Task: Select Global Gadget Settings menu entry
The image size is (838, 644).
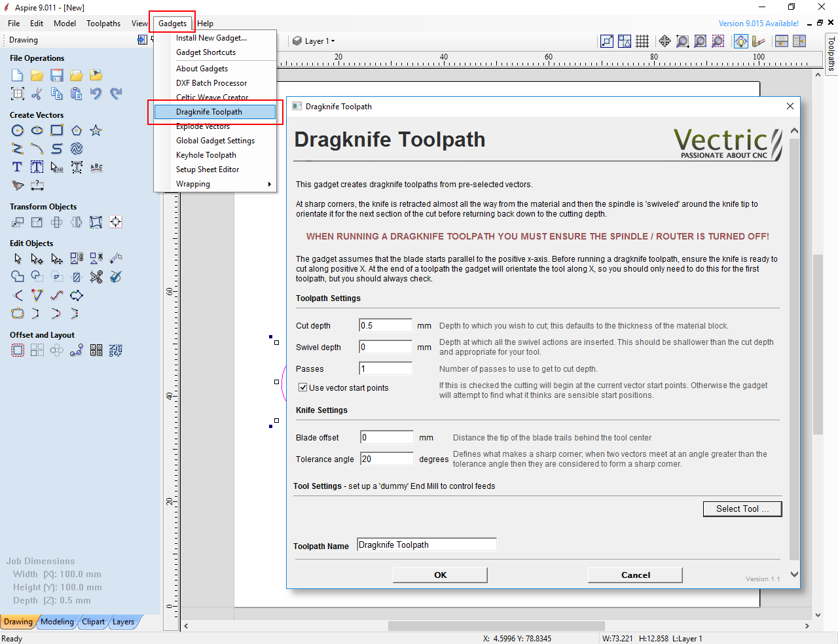Action: (x=215, y=141)
